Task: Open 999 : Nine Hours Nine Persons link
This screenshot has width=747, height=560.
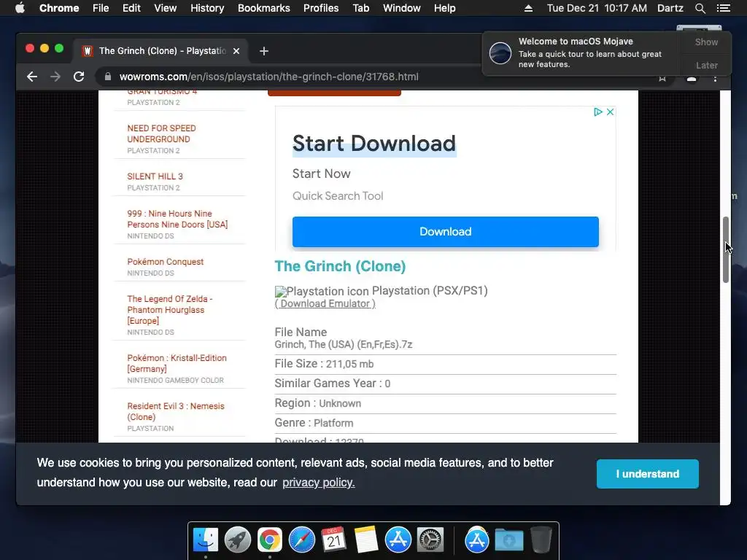Action: tap(177, 219)
